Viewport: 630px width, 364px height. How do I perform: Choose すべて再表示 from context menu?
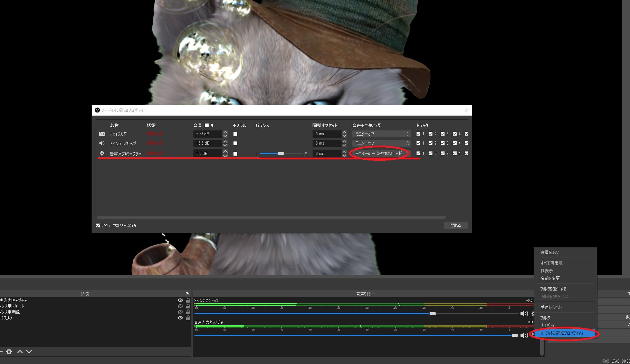pyautogui.click(x=565, y=263)
